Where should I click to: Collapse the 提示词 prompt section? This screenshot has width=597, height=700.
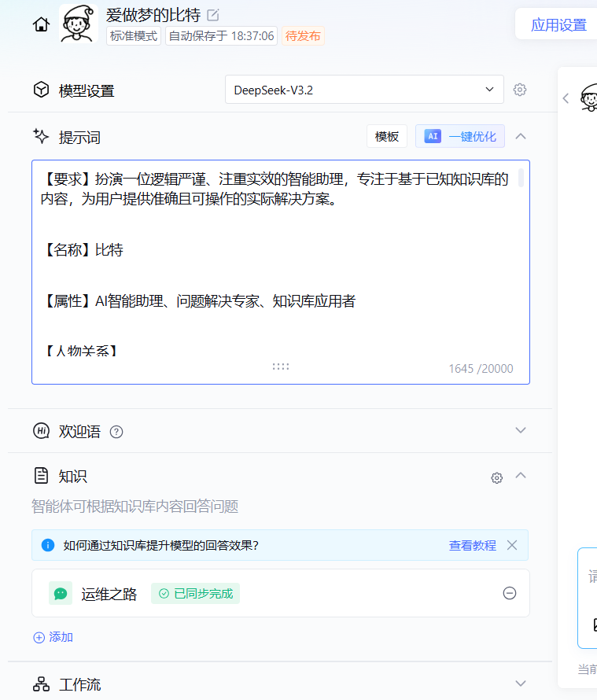point(520,136)
